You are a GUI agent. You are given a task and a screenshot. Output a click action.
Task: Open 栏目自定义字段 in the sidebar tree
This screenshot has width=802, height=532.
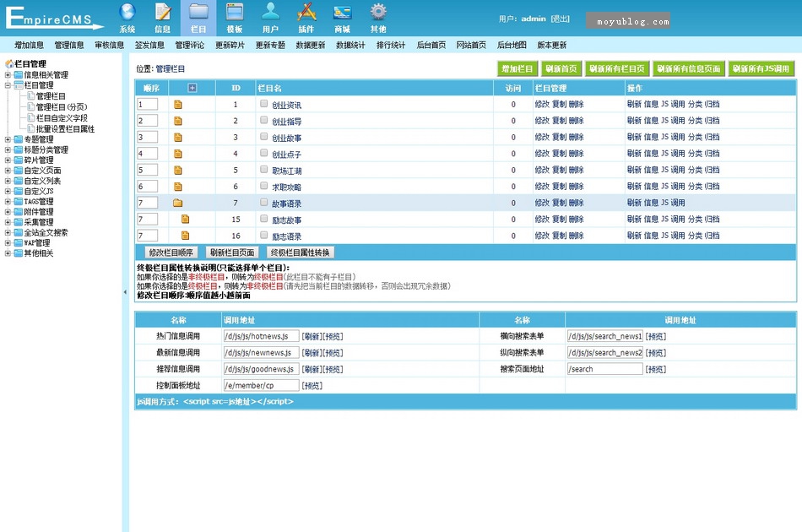point(62,118)
